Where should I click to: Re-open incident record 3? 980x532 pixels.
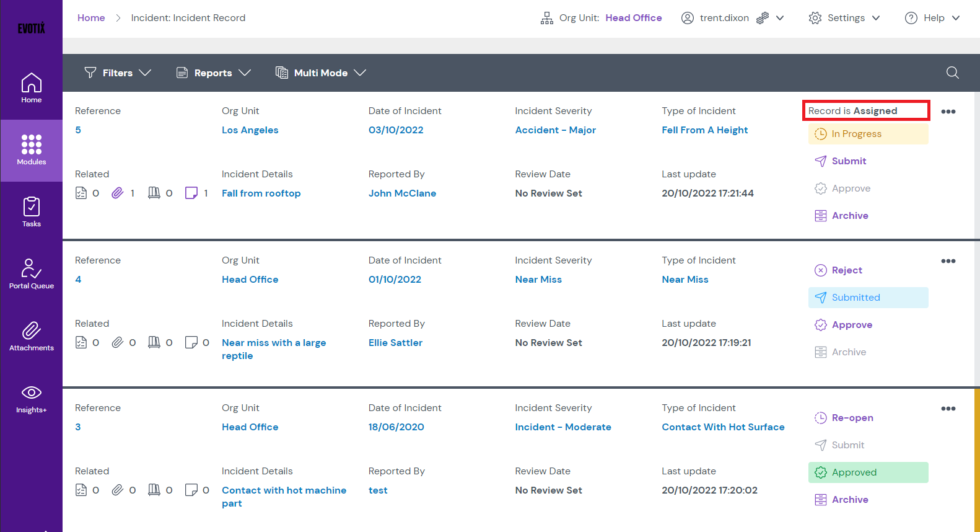(x=852, y=418)
